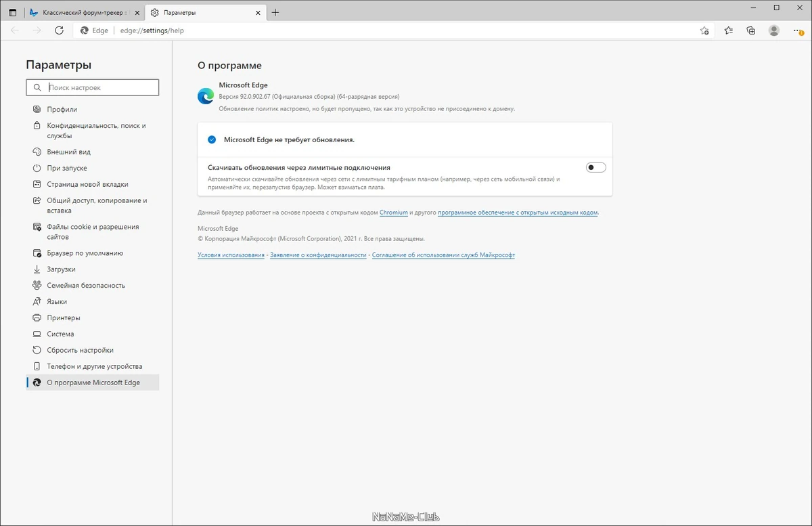This screenshot has height=526, width=812.
Task: Open Сбросить настройки section
Action: pos(93,350)
